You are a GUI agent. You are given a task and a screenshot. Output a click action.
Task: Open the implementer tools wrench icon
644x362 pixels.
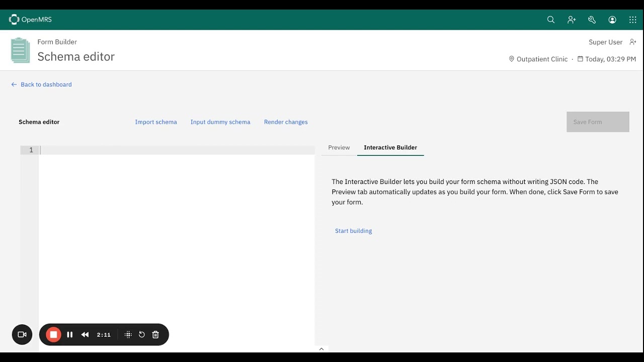(x=592, y=20)
